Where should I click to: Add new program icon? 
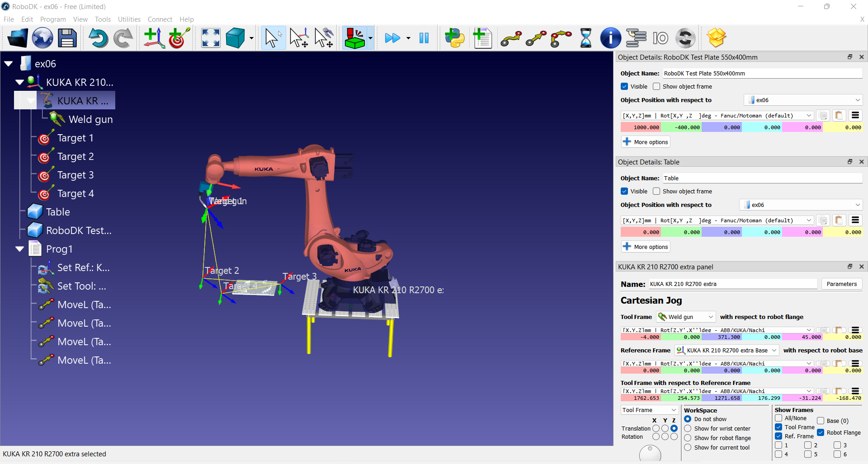click(x=482, y=38)
